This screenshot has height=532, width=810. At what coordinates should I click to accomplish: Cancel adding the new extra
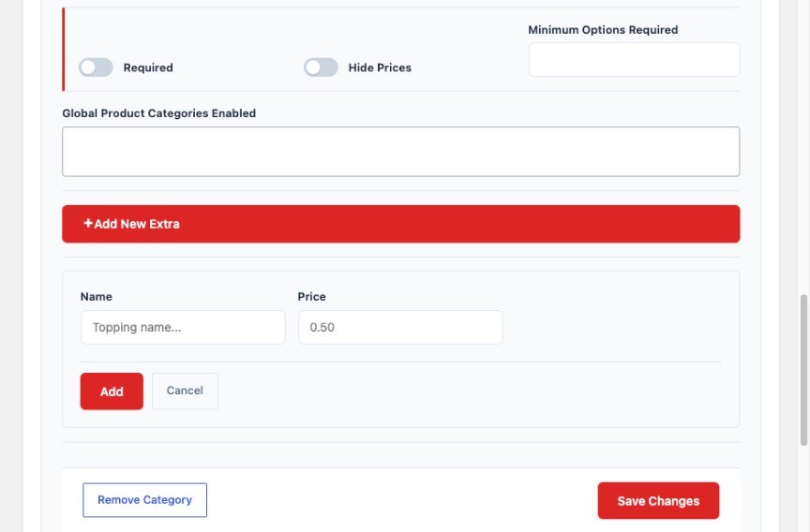[x=185, y=392]
